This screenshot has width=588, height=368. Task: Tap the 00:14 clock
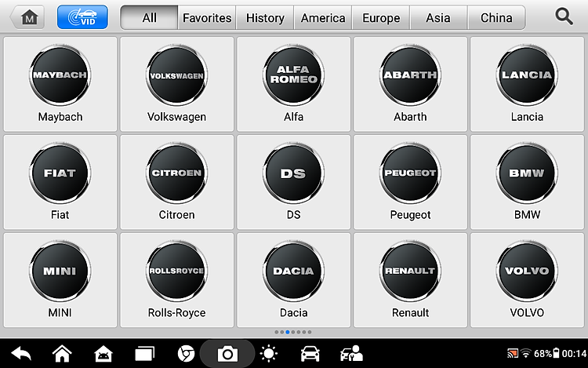(574, 353)
